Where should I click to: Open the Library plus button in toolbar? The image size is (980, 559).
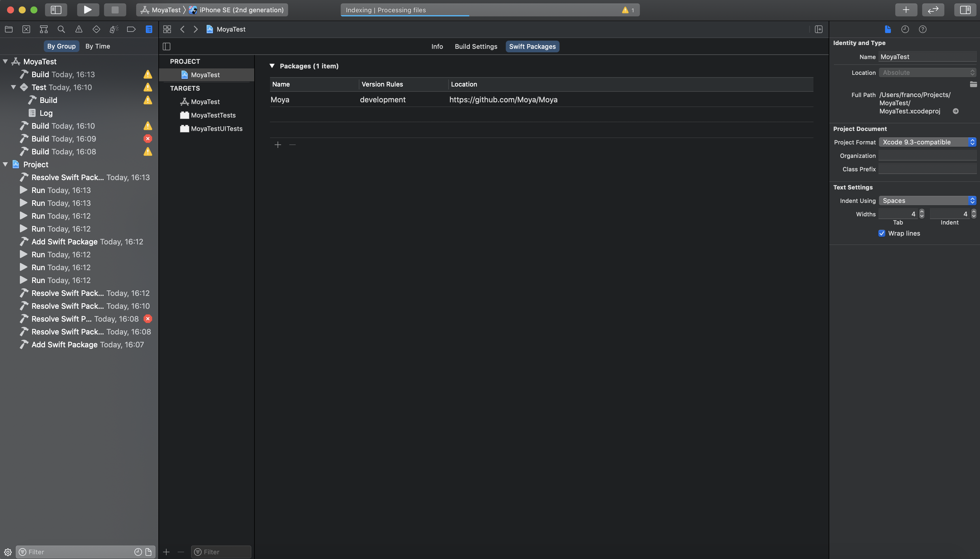tap(905, 10)
